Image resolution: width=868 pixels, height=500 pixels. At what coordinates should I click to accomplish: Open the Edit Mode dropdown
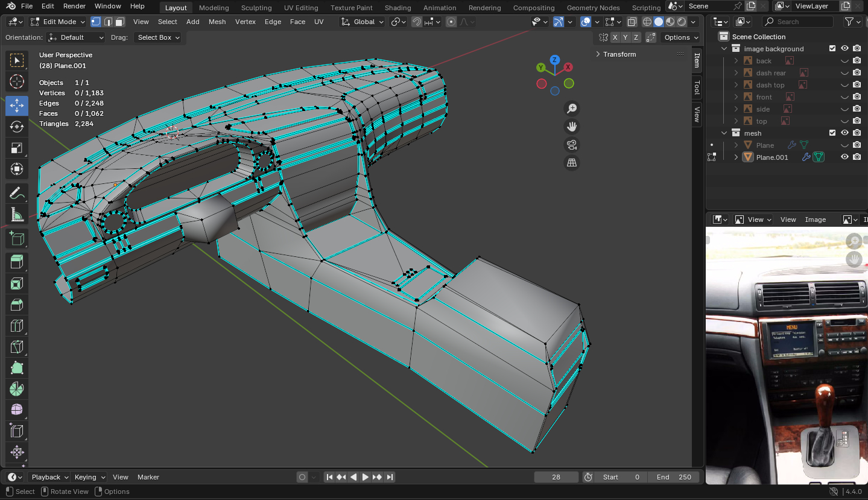(x=58, y=22)
